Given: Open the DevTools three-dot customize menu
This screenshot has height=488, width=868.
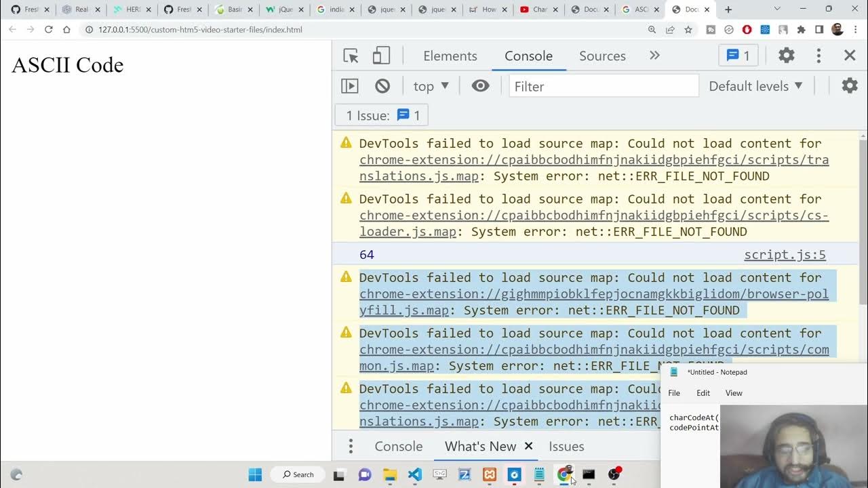Looking at the screenshot, I should tap(818, 56).
